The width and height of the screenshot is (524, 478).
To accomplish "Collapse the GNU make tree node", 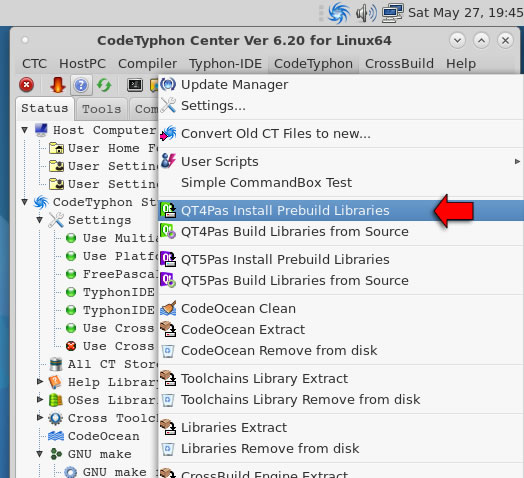I will [39, 454].
